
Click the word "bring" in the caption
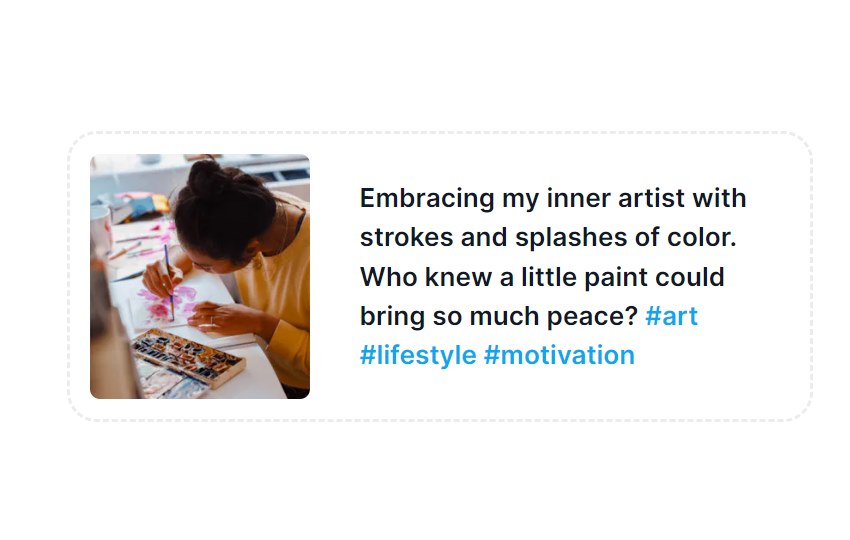[392, 317]
